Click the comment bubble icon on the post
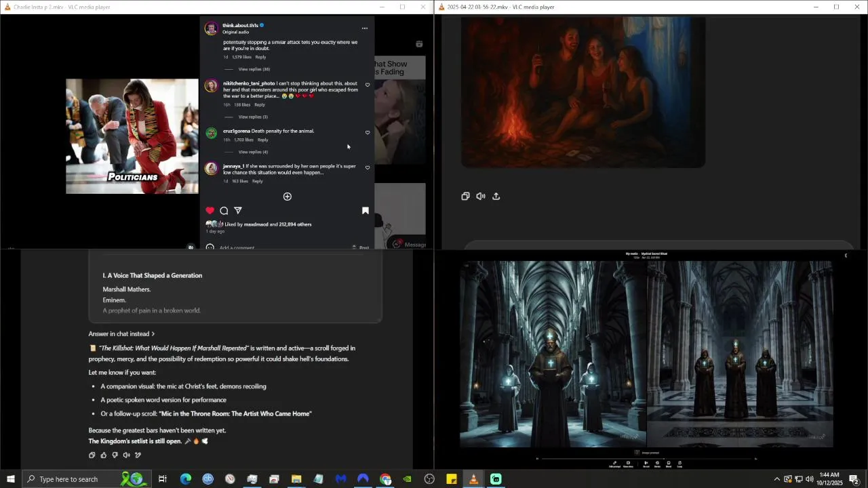The height and width of the screenshot is (488, 868). [224, 211]
